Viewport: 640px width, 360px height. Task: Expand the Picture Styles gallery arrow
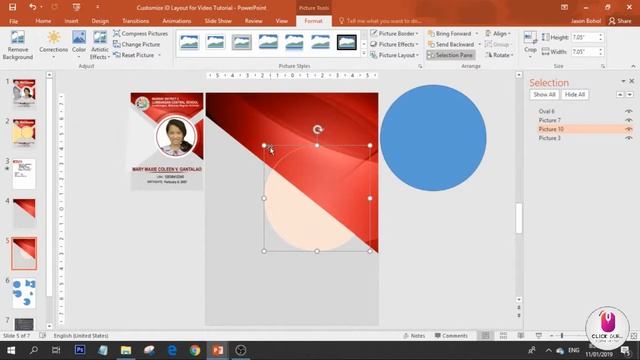click(x=364, y=53)
